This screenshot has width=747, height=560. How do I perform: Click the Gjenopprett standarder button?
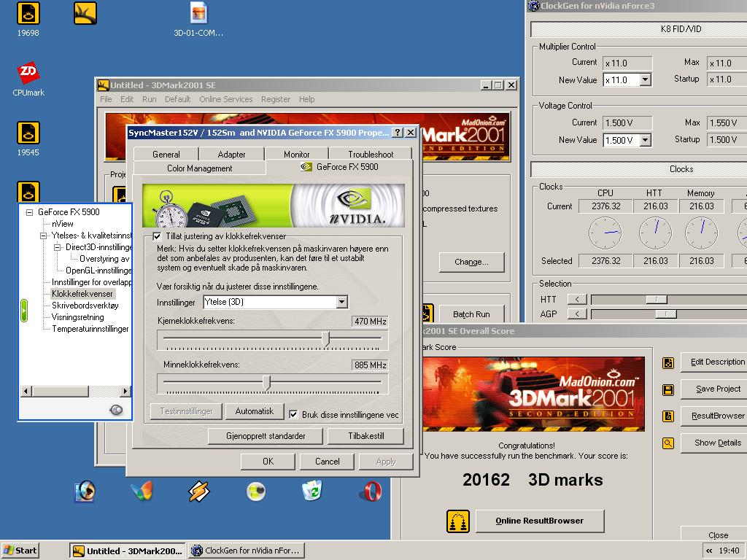266,436
